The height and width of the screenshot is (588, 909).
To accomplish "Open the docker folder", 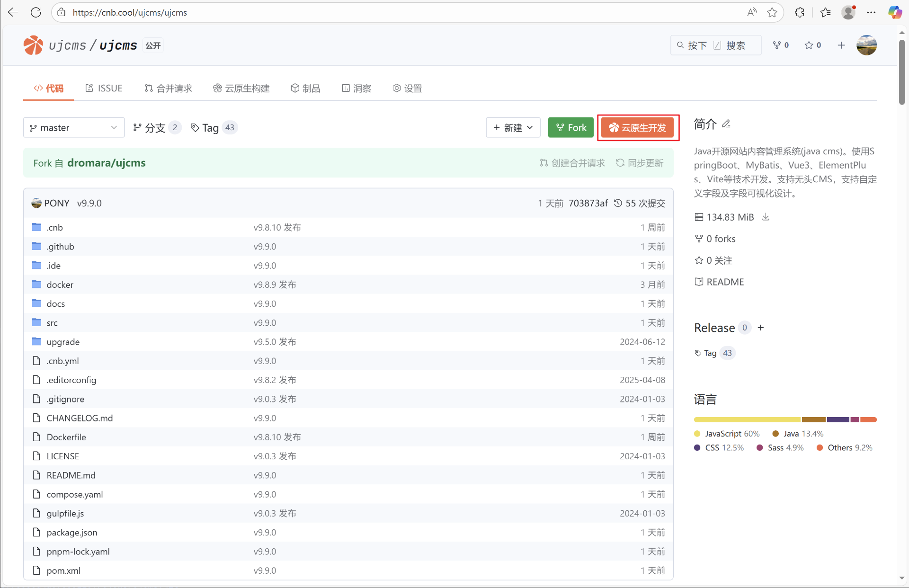I will tap(60, 285).
